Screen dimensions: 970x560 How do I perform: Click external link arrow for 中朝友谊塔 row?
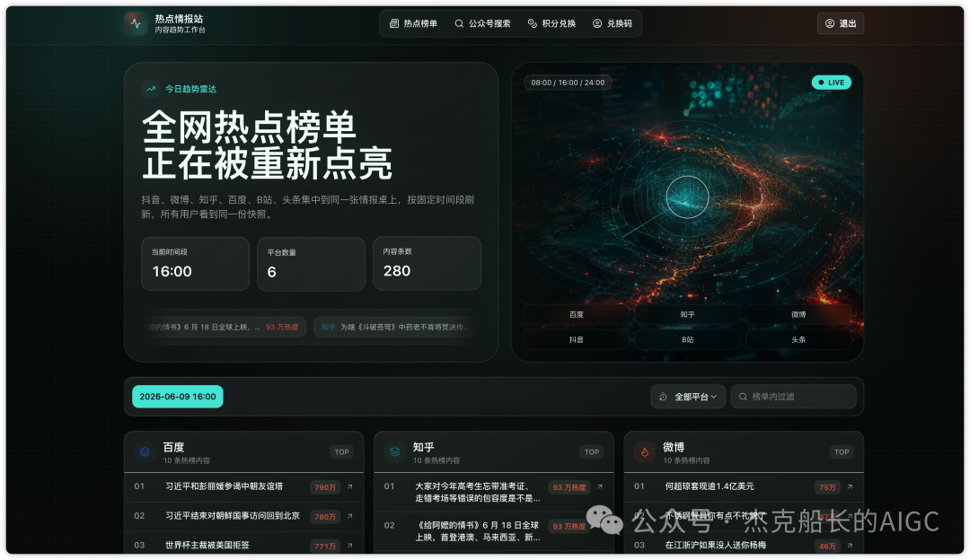tap(350, 487)
